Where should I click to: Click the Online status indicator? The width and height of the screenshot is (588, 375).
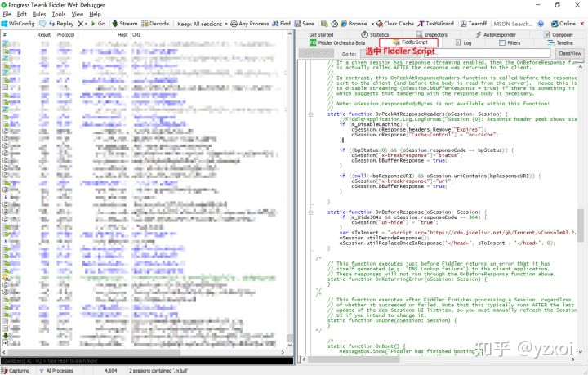563,23
